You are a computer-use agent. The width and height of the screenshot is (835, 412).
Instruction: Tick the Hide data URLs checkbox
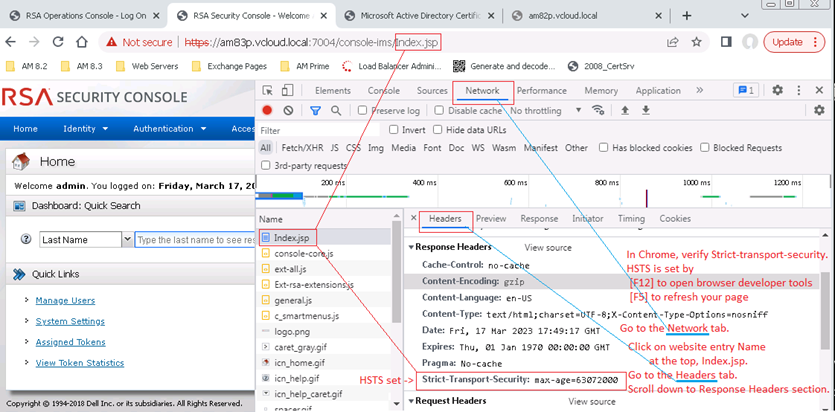[x=437, y=130]
